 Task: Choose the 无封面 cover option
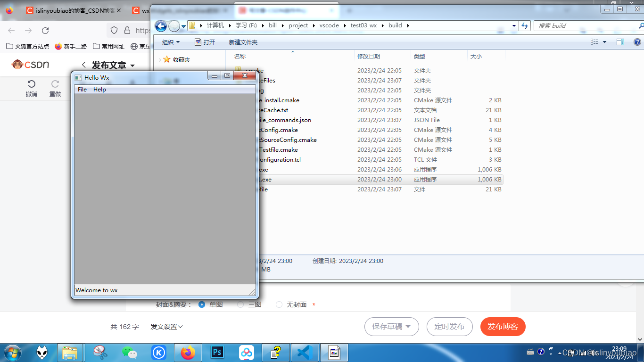coord(279,304)
